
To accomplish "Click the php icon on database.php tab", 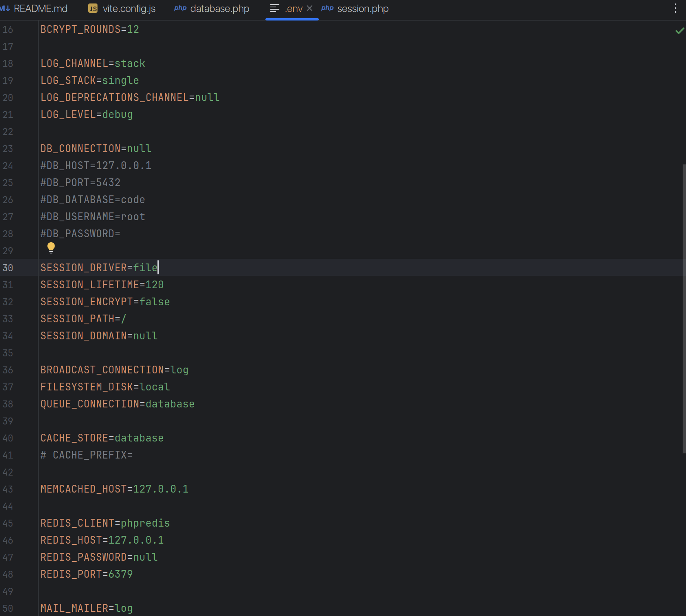I will pos(180,8).
